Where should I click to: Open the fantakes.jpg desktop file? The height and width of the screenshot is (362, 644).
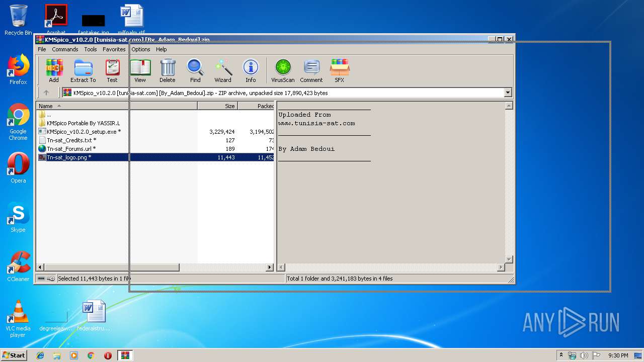(x=94, y=24)
